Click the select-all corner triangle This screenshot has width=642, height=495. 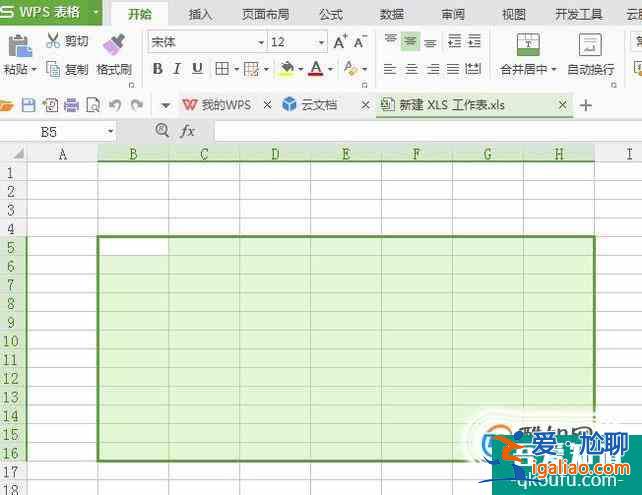click(x=17, y=154)
